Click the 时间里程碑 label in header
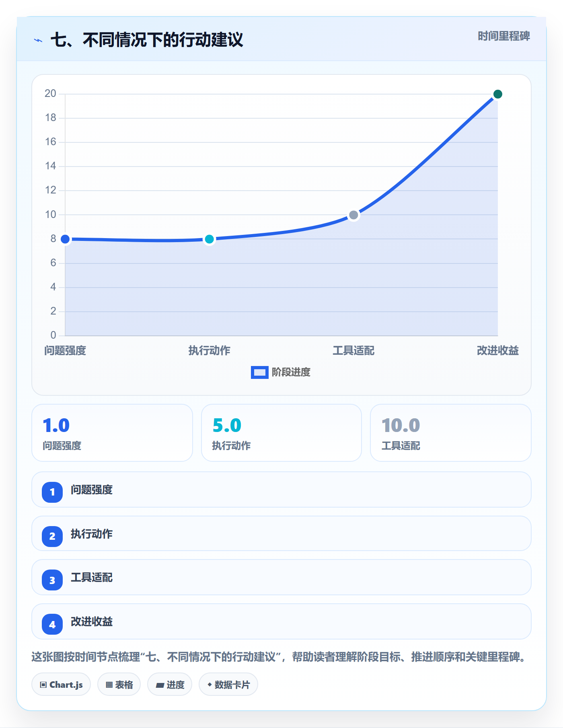 click(504, 36)
